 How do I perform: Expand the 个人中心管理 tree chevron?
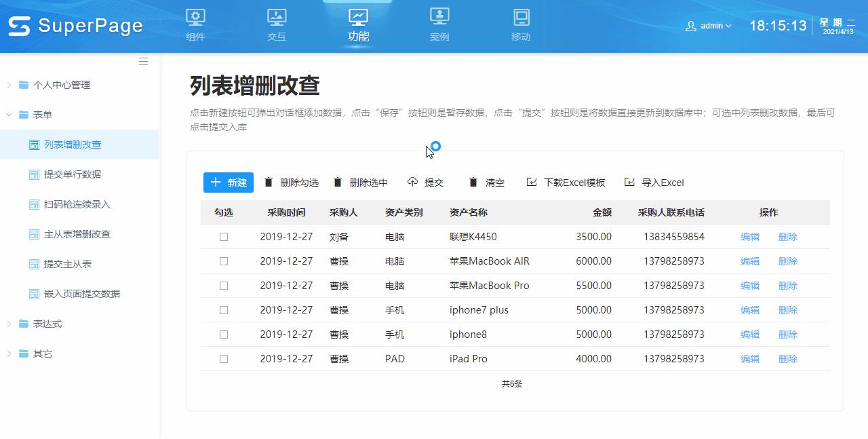tap(9, 85)
